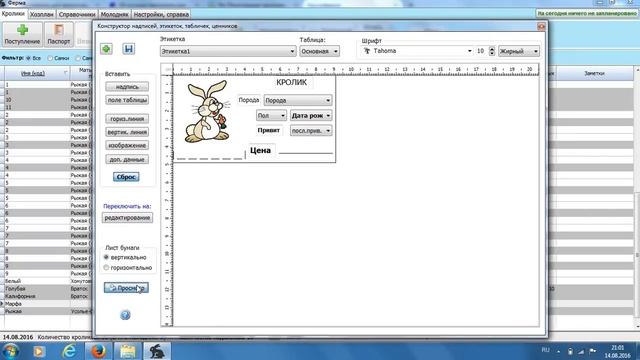Image resolution: width=640 pixels, height=360 pixels.
Task: Close the label constructor dialog
Action: 541,26
